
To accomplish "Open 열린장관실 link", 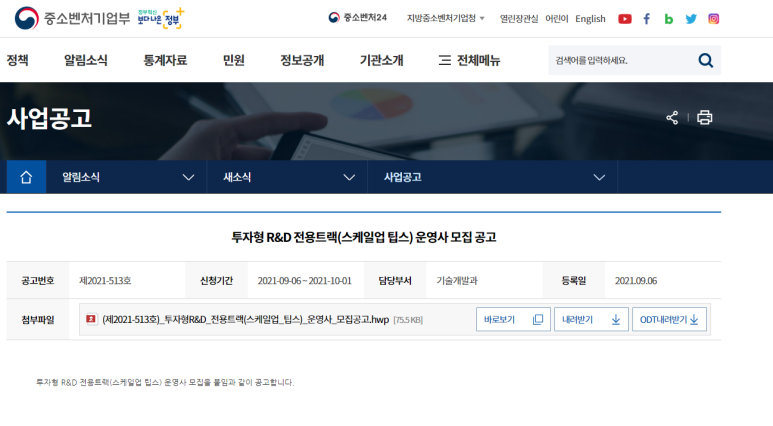I will pos(519,19).
